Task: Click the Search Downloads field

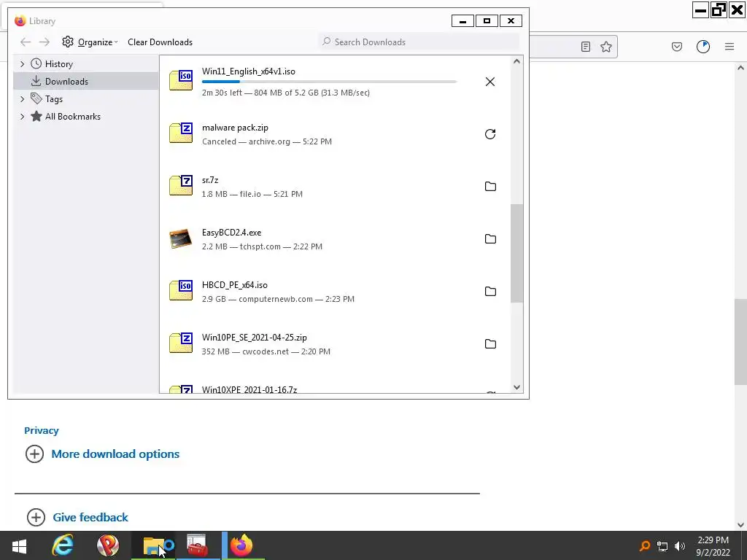Action: pos(418,42)
